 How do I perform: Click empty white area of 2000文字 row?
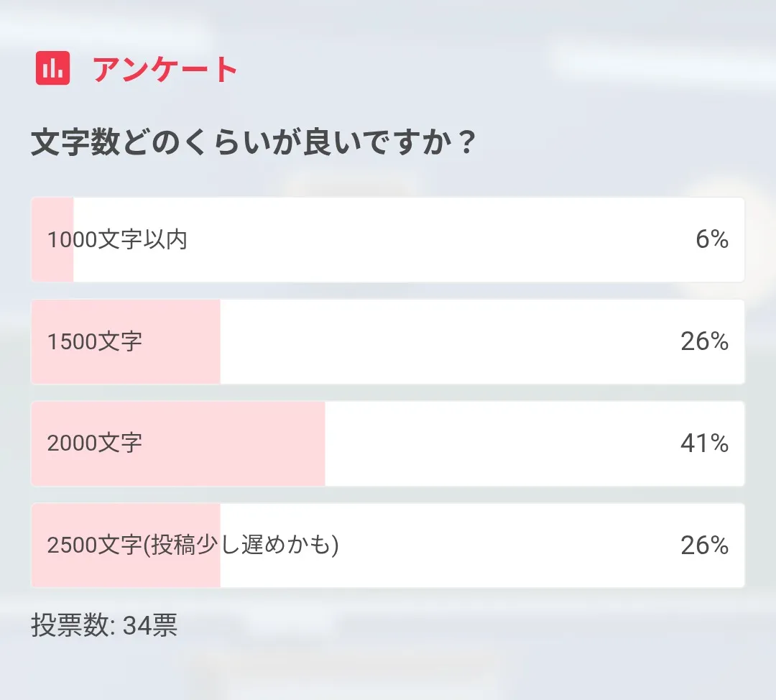503,443
